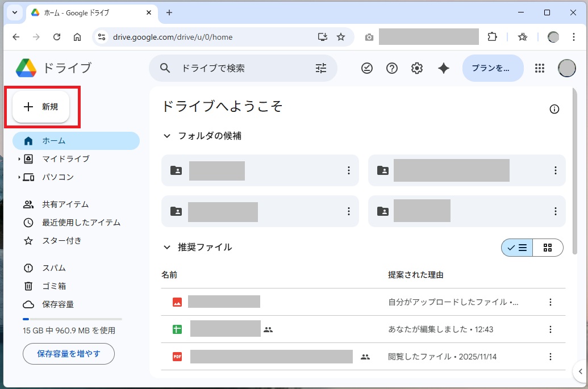Collapse the 推奨ファイル section
This screenshot has width=588, height=389.
(167, 248)
